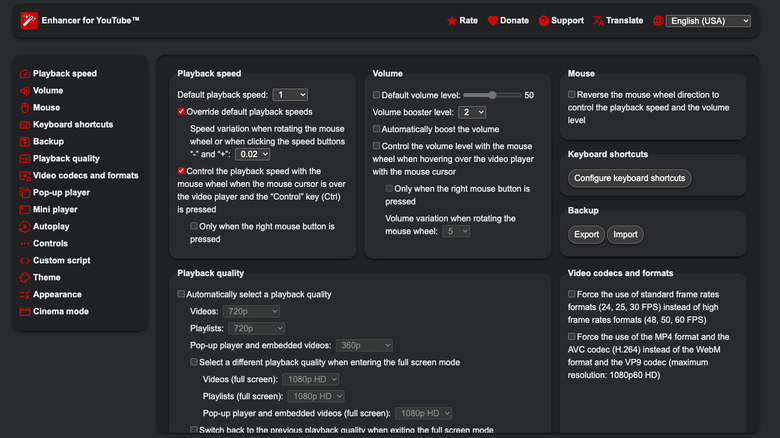Viewport: 780px width, 438px height.
Task: Click Configure keyboard shortcuts button
Action: click(x=630, y=178)
